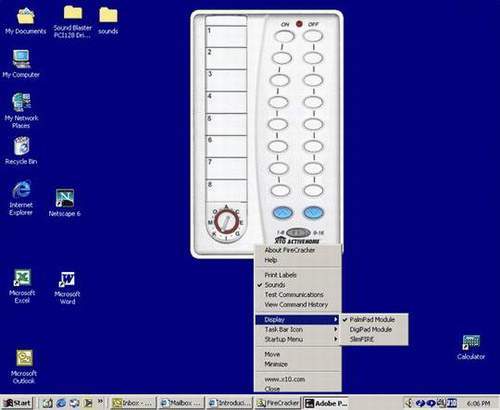Image resolution: width=500 pixels, height=410 pixels.
Task: Turn off unit 5 on the remote
Action: click(313, 124)
